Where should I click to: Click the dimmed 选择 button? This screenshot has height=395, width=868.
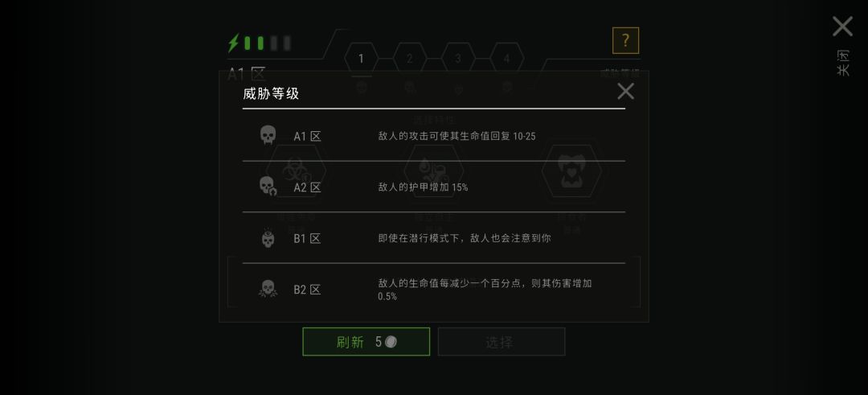(502, 342)
